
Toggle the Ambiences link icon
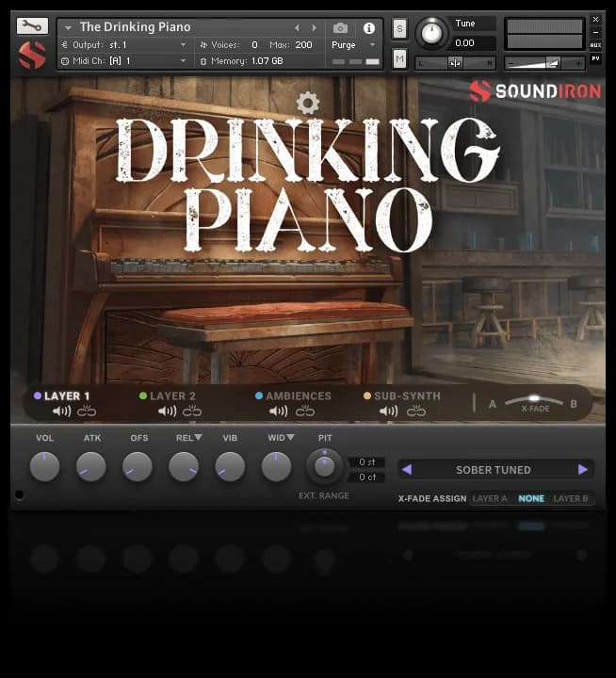(305, 411)
